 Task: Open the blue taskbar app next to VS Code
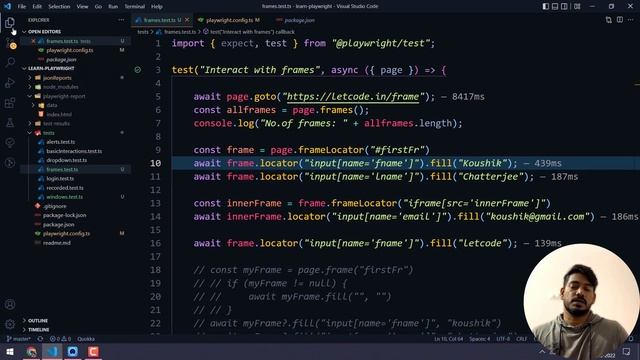(x=73, y=351)
